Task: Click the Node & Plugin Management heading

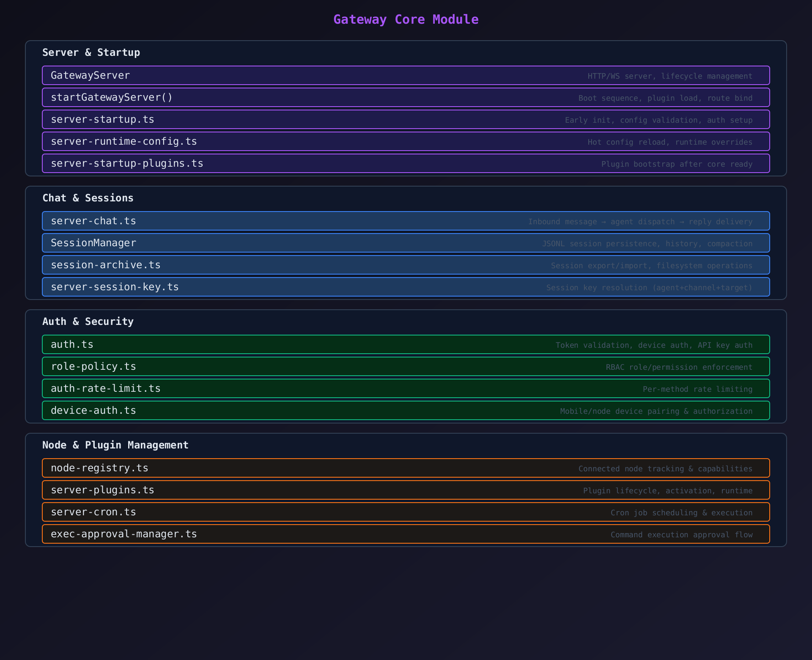Action: pos(115,445)
